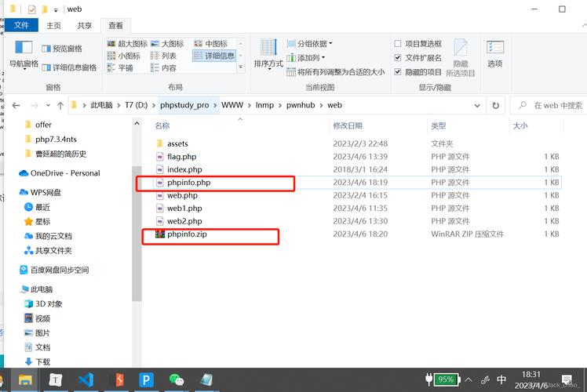Open 百度网盘同步空间 in tree

click(54, 270)
